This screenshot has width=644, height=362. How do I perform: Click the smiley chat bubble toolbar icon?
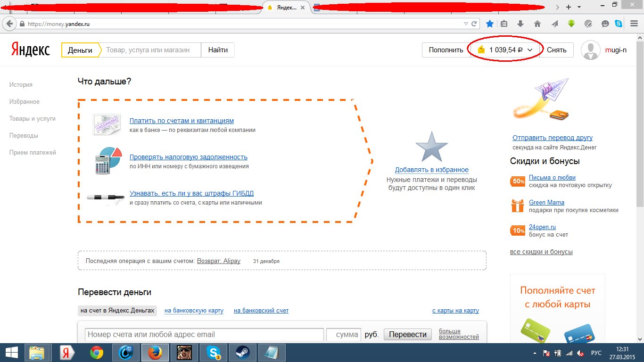pyautogui.click(x=605, y=24)
